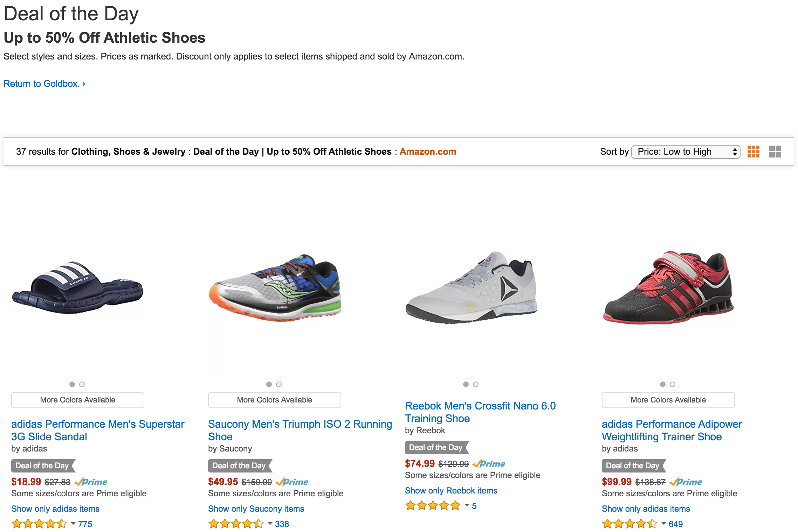Viewport: 798px width, 532px height.
Task: Select second carousel dot for Saucony shoe
Action: point(278,384)
